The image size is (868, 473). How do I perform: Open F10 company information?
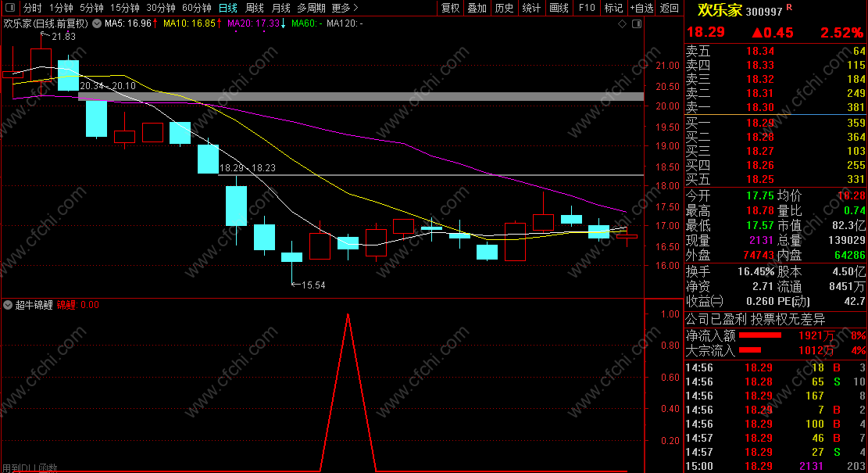coord(587,8)
